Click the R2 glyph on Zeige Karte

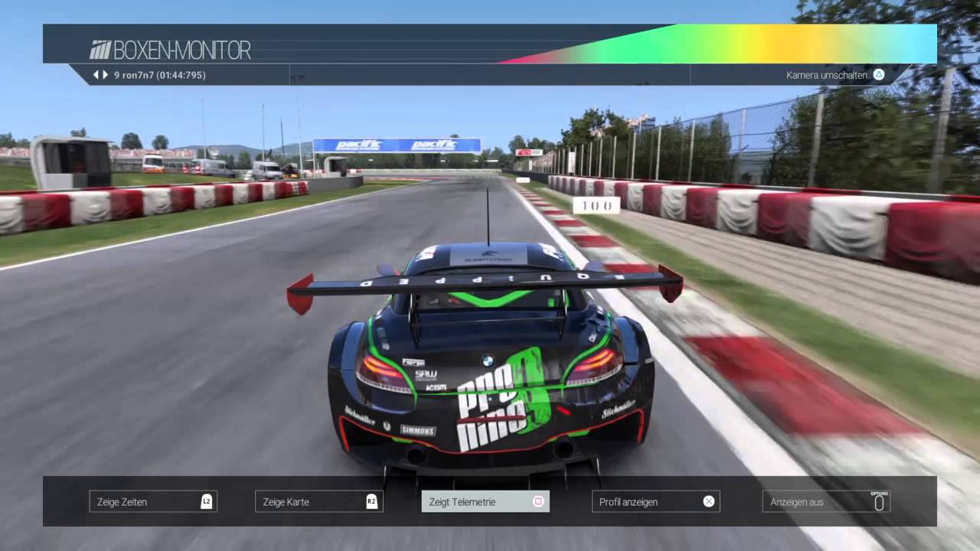pos(371,501)
